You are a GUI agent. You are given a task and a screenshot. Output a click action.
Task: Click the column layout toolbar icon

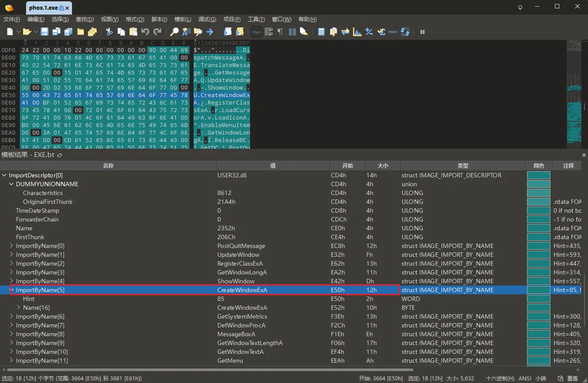coord(292,32)
